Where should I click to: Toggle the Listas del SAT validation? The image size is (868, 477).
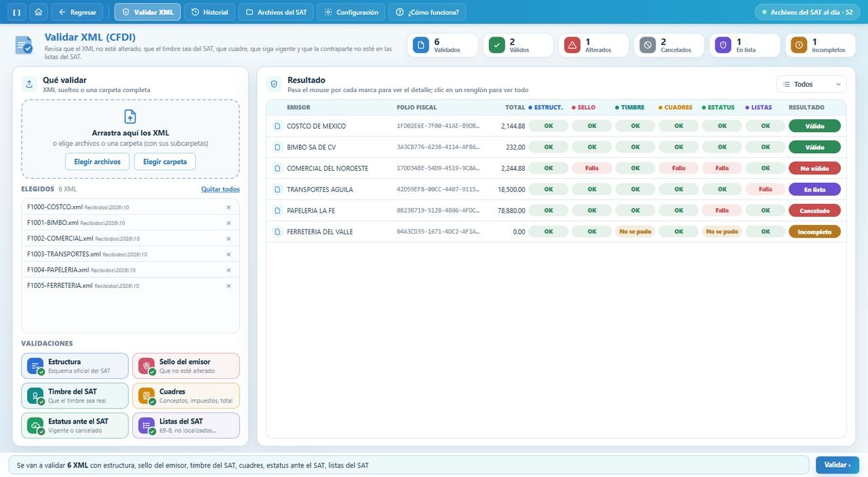[x=186, y=426]
